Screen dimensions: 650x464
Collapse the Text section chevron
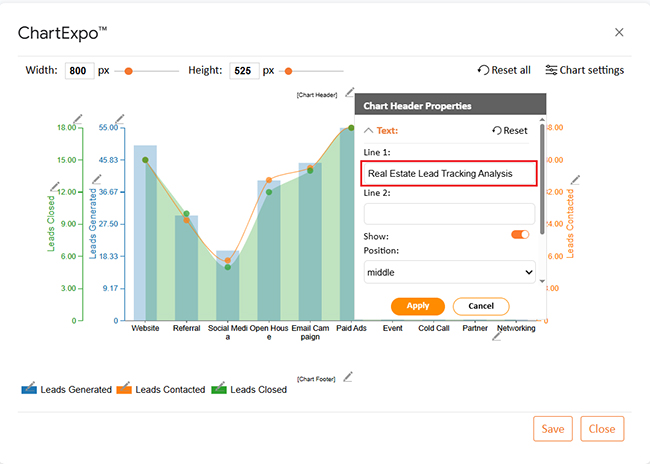point(369,130)
